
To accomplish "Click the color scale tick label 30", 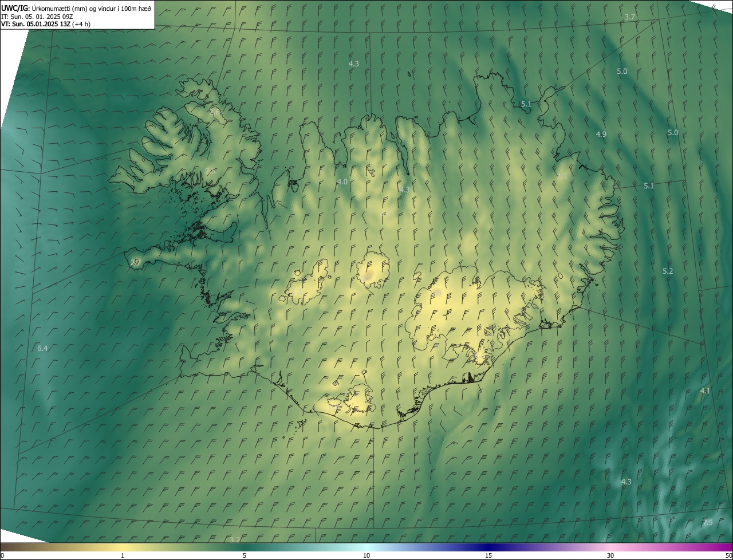I will point(610,555).
